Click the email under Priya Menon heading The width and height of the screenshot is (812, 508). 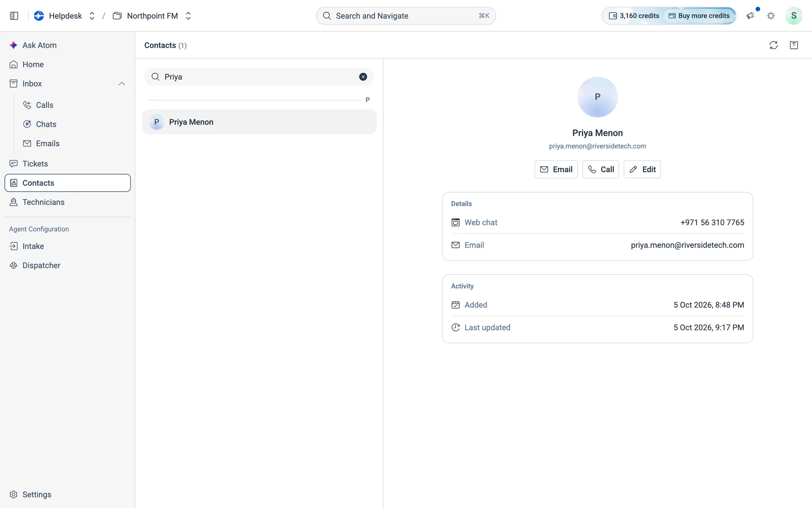pos(597,146)
